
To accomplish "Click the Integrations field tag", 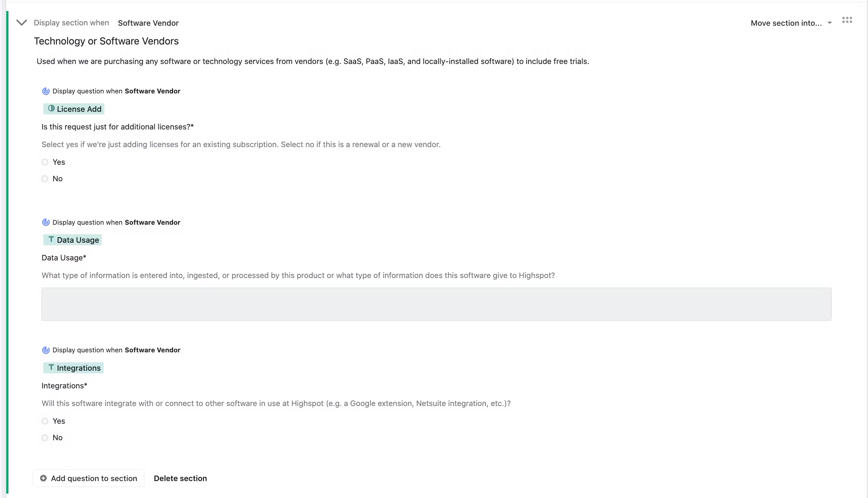I will (73, 368).
